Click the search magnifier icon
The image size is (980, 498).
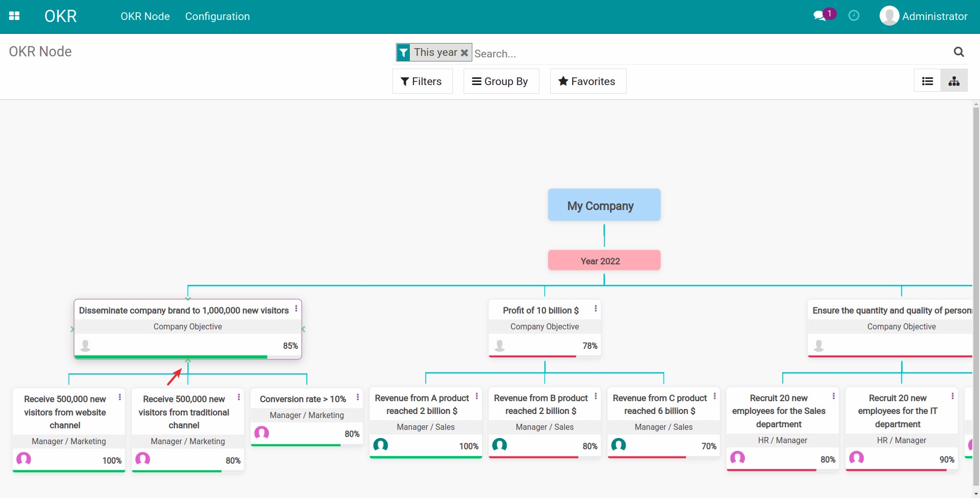pos(958,52)
